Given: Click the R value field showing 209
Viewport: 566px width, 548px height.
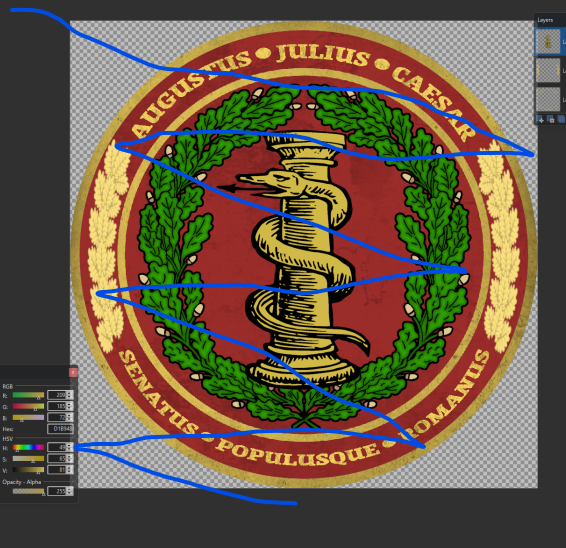Looking at the screenshot, I should tap(57, 395).
